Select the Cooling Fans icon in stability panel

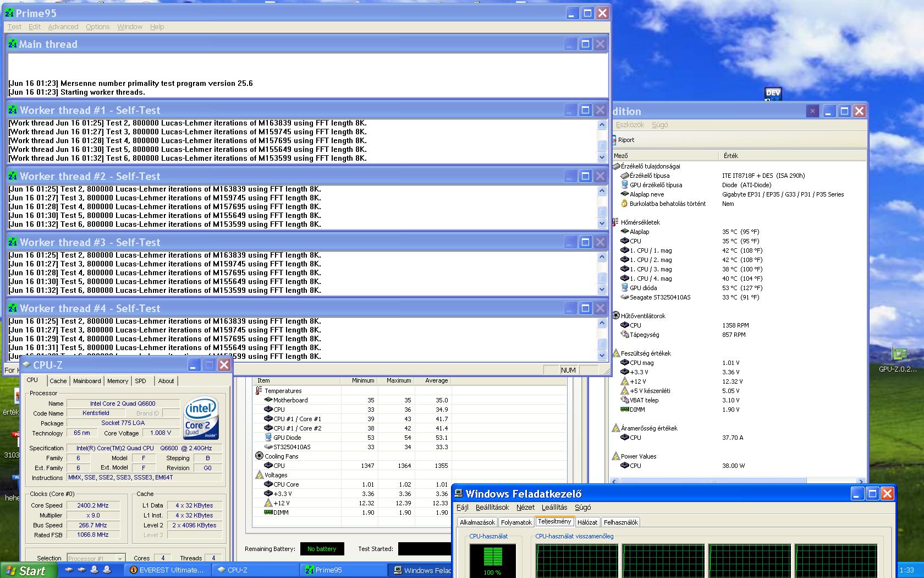click(260, 456)
